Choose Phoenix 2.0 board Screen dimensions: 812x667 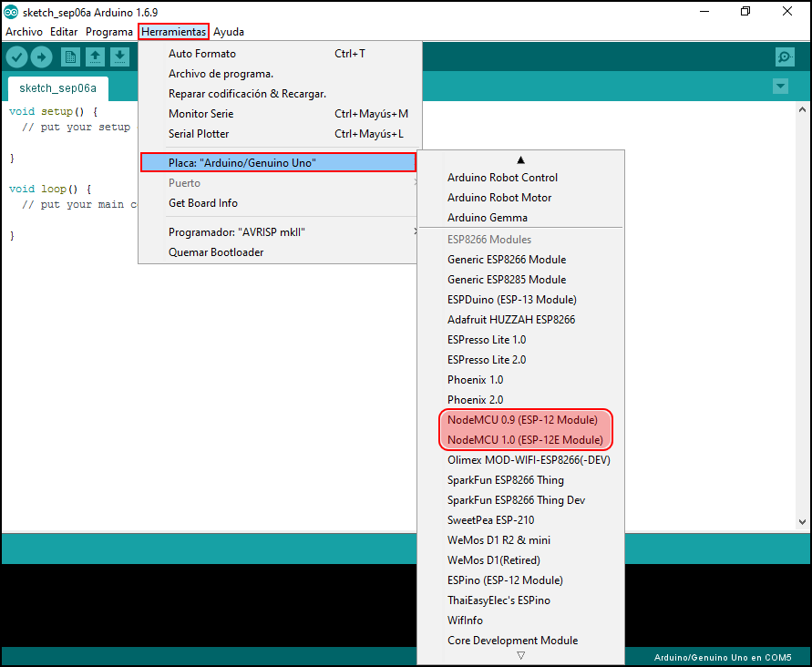click(520, 400)
